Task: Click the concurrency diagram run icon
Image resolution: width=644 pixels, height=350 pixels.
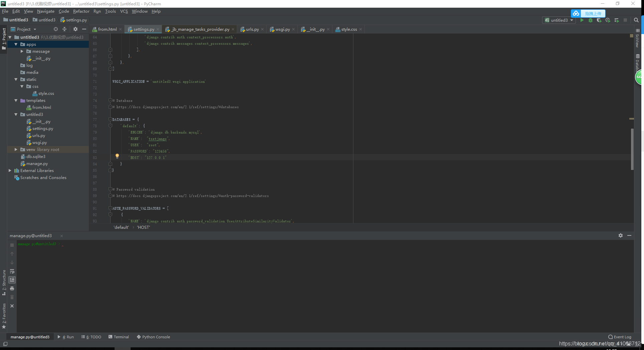Action: point(617,20)
